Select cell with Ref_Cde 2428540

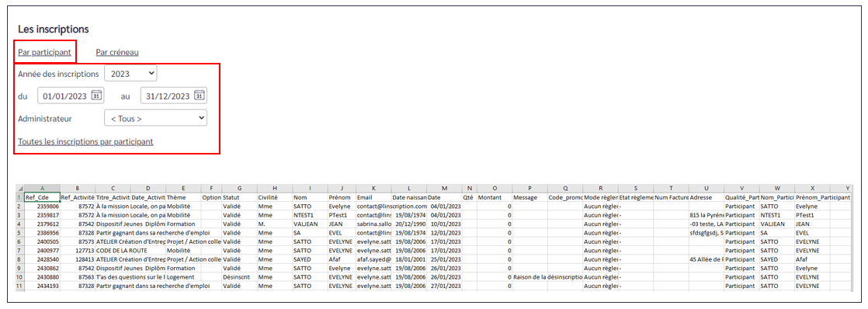pyautogui.click(x=41, y=259)
